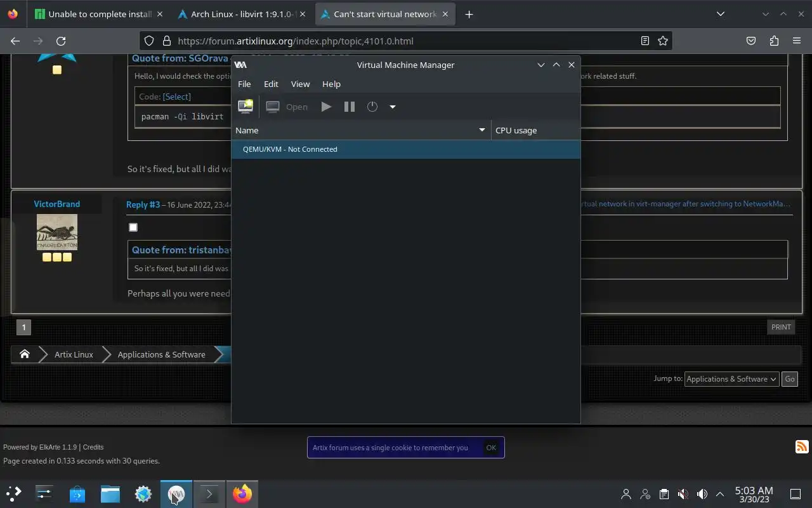Screen dimensions: 812x508
Task: Switch to the Arch Linux - libvirt tab
Action: (x=242, y=14)
